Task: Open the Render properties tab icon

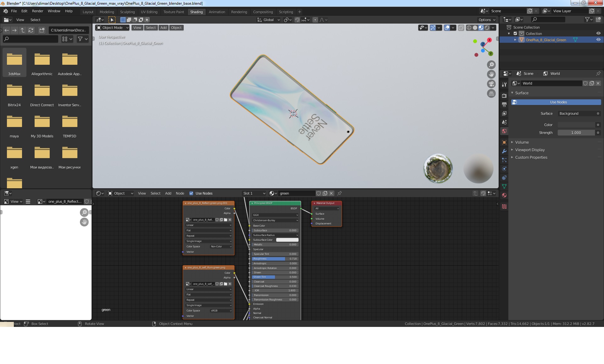Action: pos(504,96)
